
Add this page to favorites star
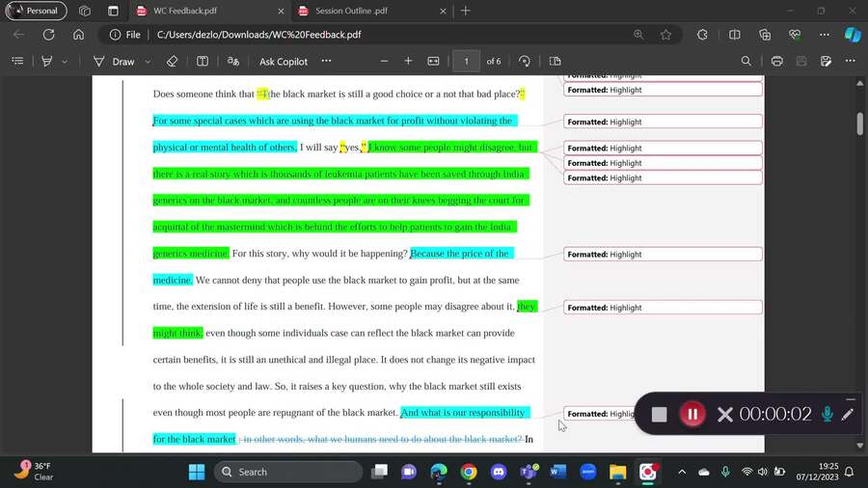point(665,35)
